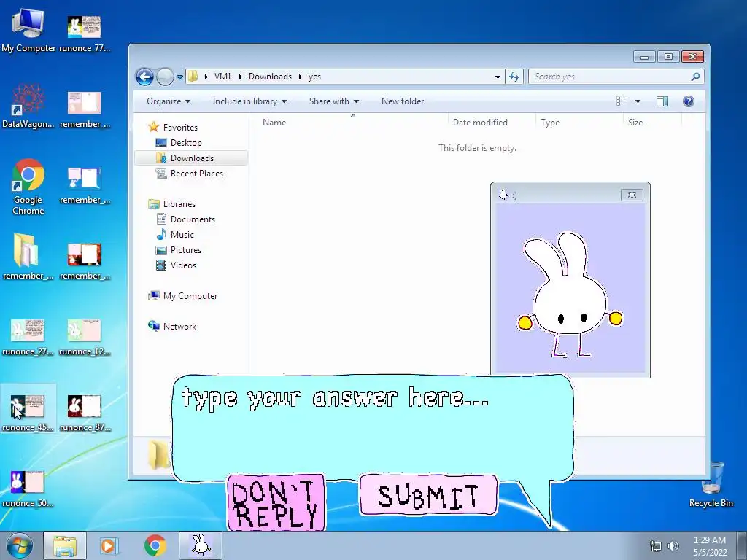Expand the view options dropdown arrow
Viewport: 747px width, 560px height.
coord(638,101)
